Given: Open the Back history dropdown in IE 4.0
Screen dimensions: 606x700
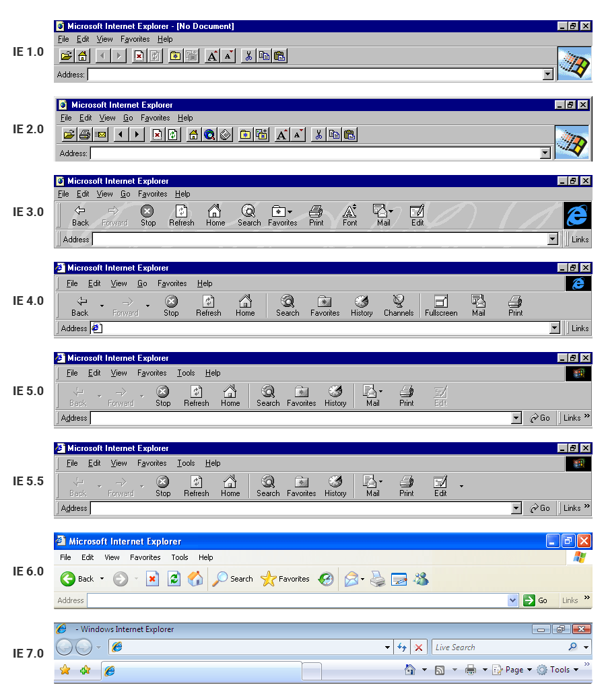Looking at the screenshot, I should point(102,306).
